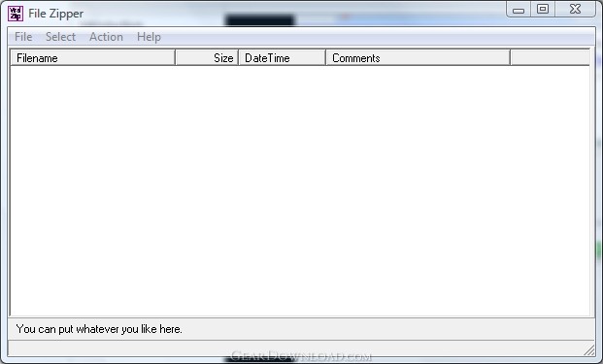Sort list by Filename column header
Viewport: 603px width, 364px height.
point(92,57)
